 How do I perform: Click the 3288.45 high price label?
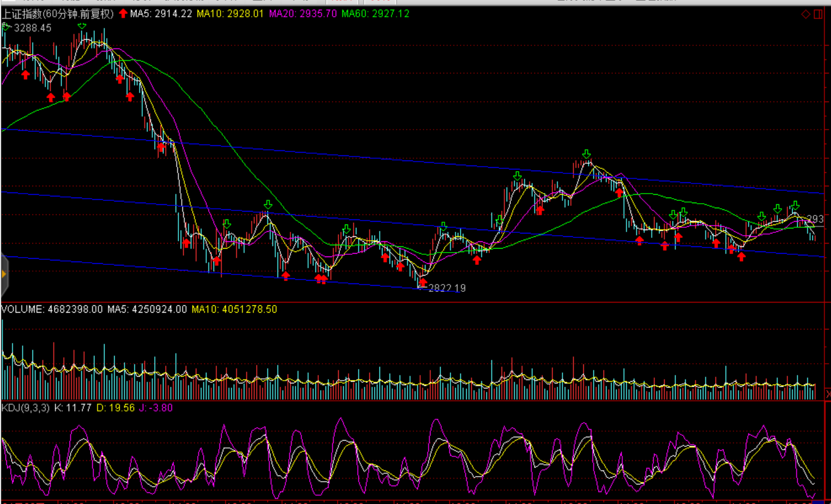pos(33,28)
